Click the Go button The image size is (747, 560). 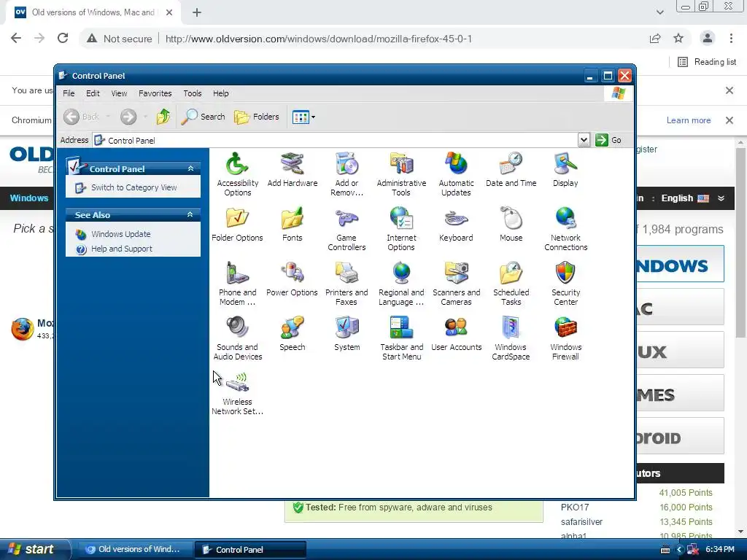(608, 140)
